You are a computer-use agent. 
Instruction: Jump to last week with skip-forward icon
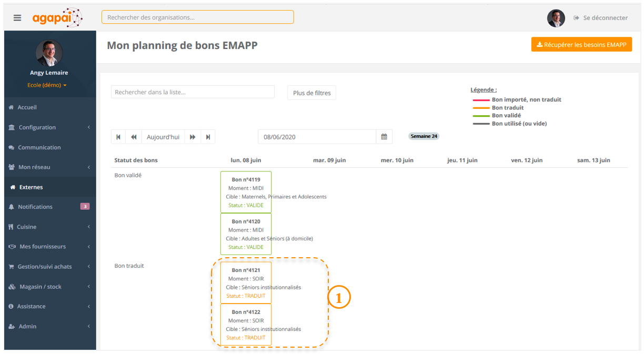pyautogui.click(x=208, y=137)
